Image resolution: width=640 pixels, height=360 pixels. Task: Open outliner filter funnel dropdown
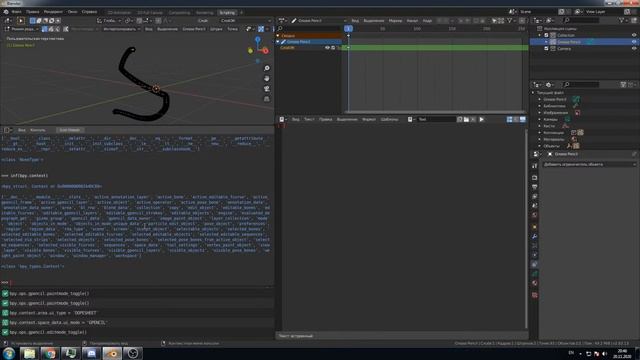(623, 20)
